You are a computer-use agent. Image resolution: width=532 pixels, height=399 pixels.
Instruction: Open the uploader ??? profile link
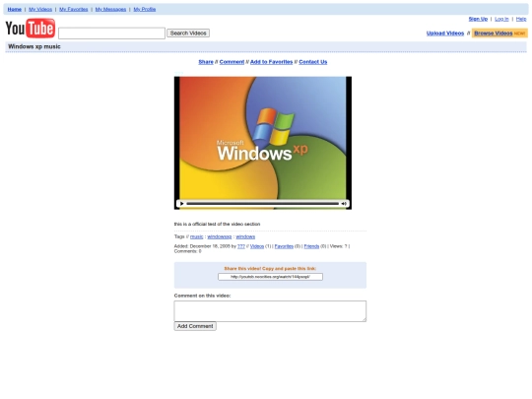(241, 246)
